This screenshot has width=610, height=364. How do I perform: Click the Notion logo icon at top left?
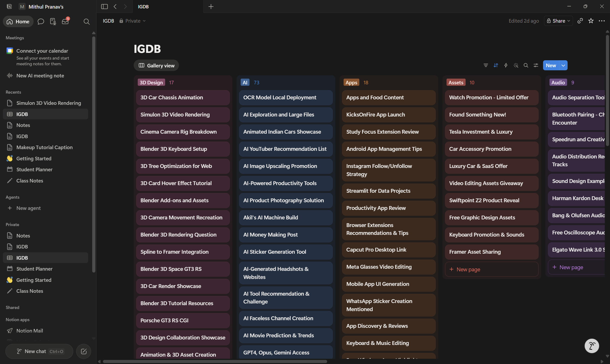9,7
